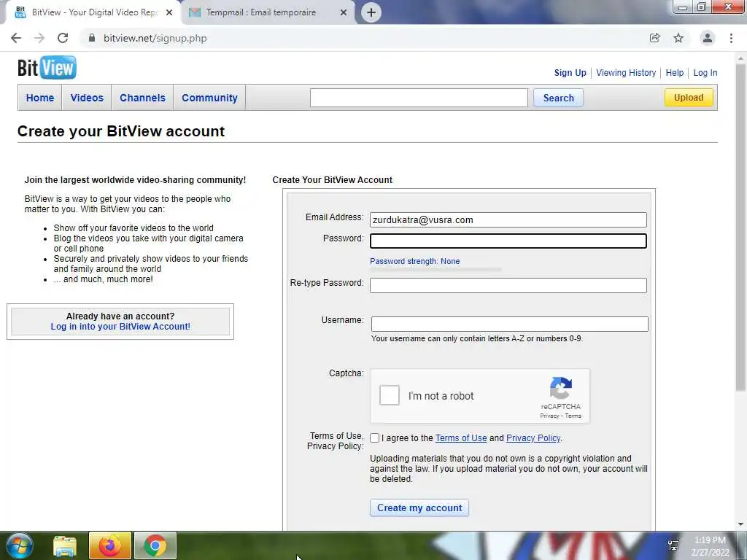Click the browser forward arrow

pyautogui.click(x=39, y=38)
